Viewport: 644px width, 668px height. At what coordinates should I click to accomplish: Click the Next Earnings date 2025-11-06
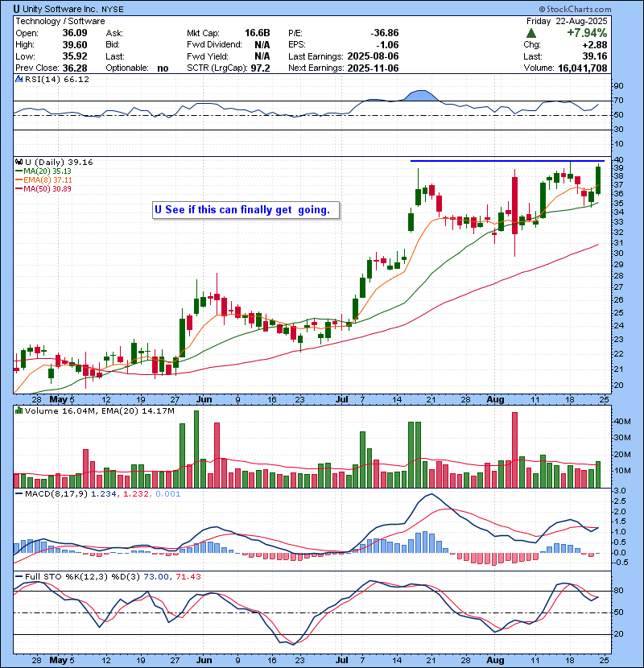pos(374,68)
